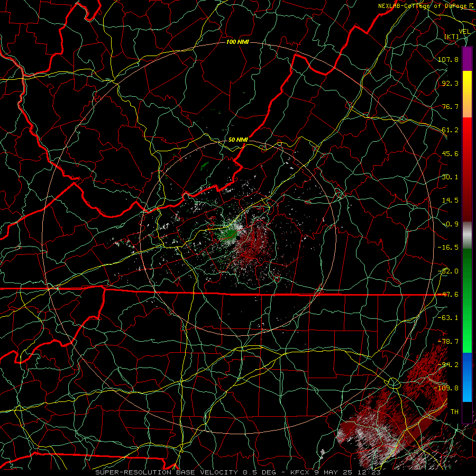Click the 30.1 velocity scale value
The width and height of the screenshot is (476, 476).
[450, 177]
